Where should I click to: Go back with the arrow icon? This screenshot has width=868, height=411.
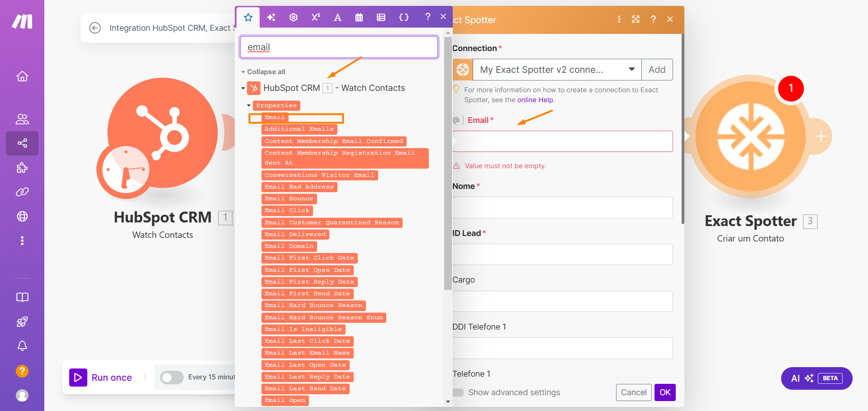[x=95, y=28]
